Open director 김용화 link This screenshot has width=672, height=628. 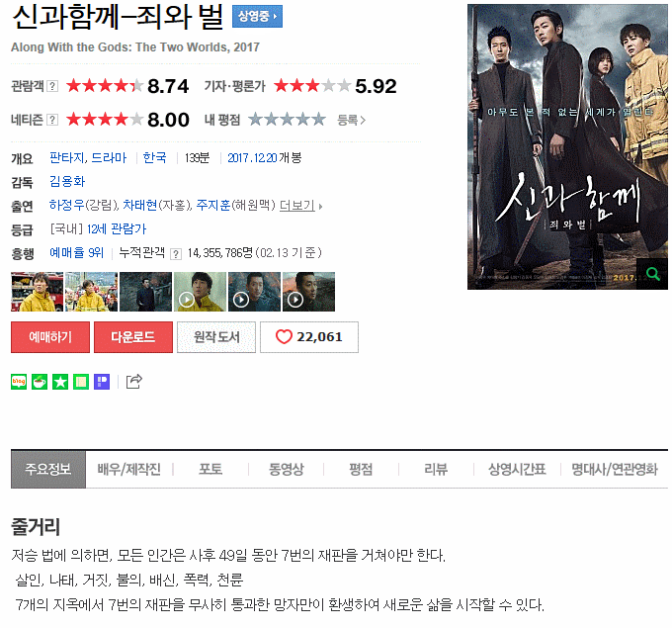[x=67, y=181]
